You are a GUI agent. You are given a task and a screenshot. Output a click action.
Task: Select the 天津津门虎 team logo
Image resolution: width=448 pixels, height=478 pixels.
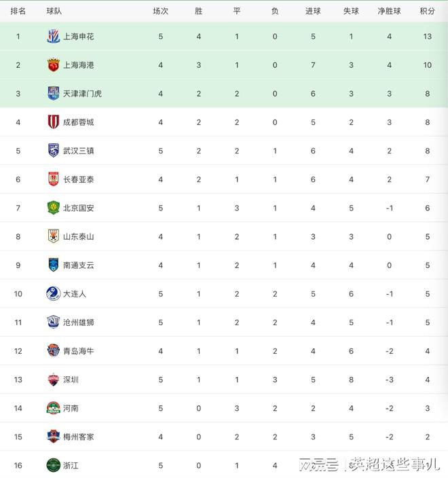(54, 93)
